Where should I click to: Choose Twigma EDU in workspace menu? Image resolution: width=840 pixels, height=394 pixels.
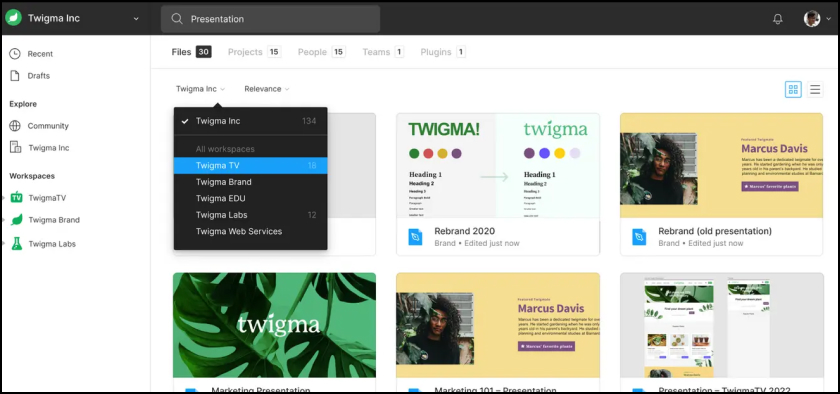point(250,198)
